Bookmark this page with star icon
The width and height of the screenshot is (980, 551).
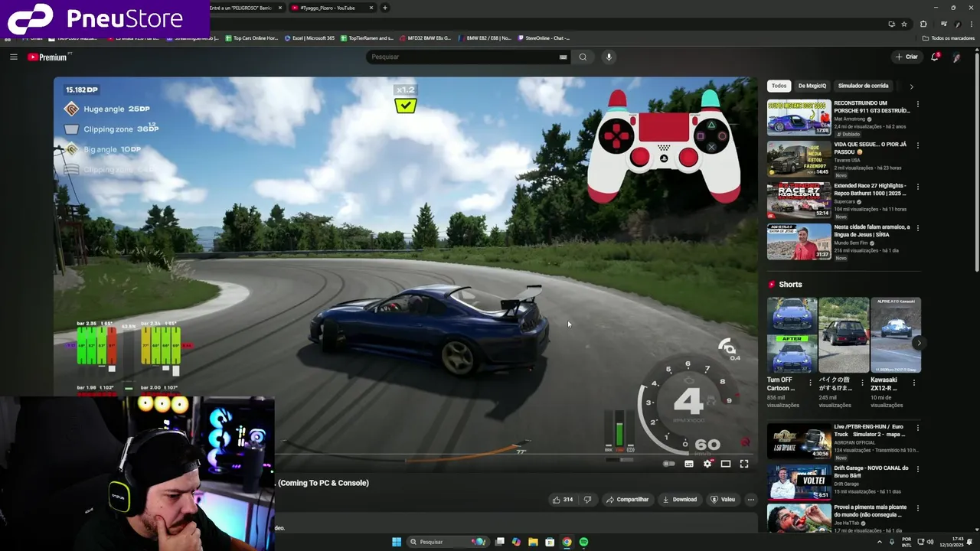[904, 24]
